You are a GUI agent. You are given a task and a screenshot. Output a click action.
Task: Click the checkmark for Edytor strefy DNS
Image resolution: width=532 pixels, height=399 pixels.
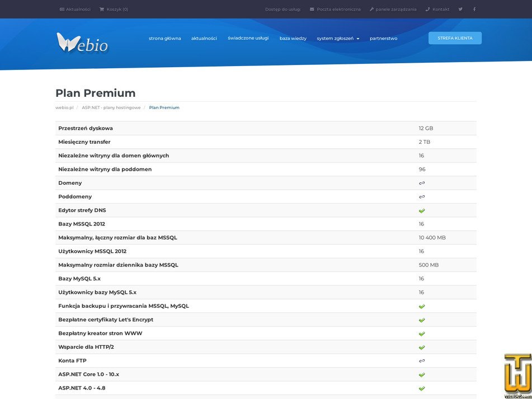tap(422, 211)
